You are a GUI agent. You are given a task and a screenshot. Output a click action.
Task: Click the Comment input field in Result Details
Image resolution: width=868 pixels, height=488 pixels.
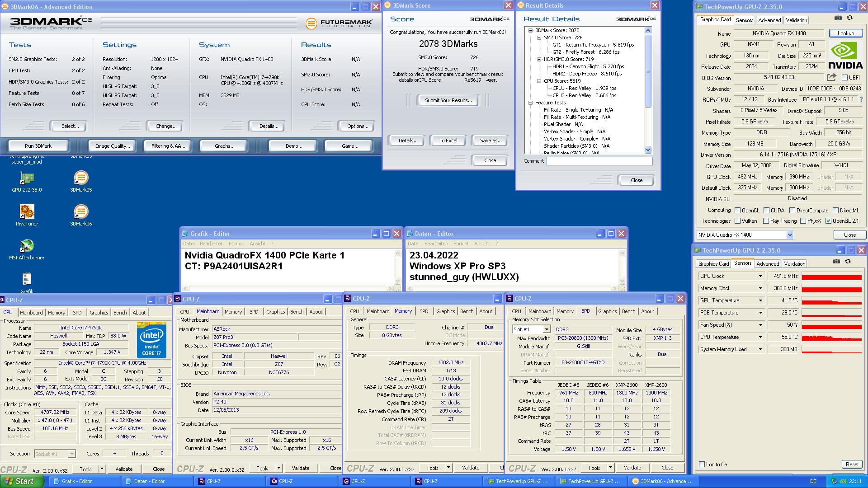(599, 161)
